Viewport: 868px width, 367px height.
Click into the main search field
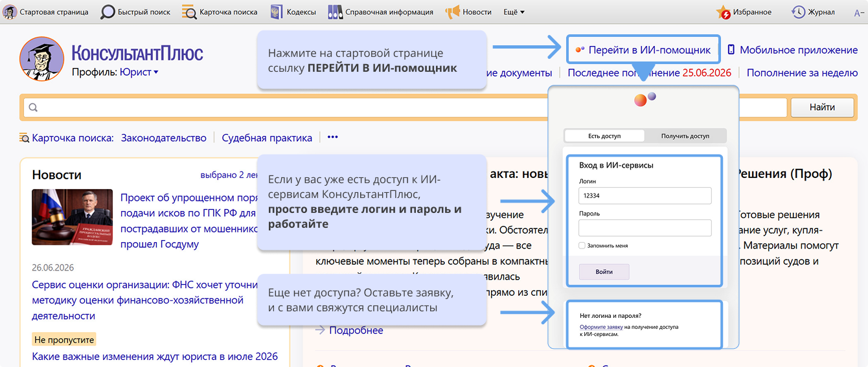click(x=405, y=107)
